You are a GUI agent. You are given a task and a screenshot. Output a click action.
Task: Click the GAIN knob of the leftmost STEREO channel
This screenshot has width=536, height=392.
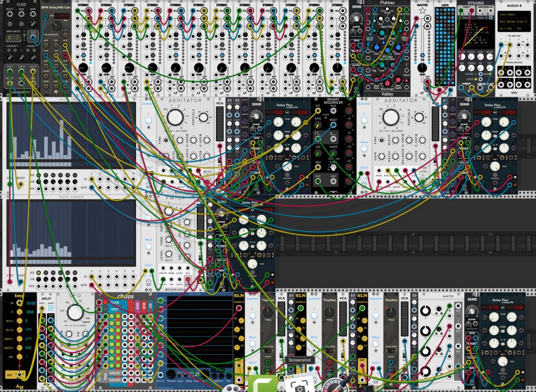[x=83, y=68]
